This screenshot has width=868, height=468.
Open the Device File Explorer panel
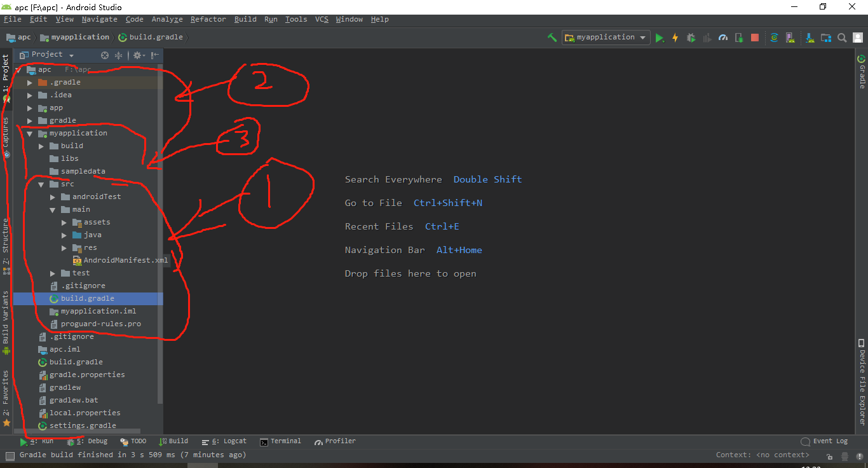[862, 382]
